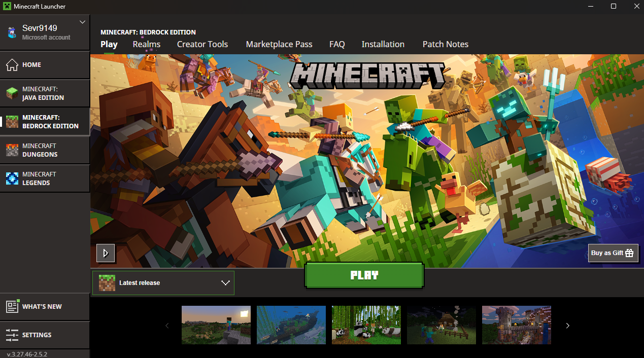Switch to the Realms tab
Viewport: 644px width, 358px height.
click(147, 45)
